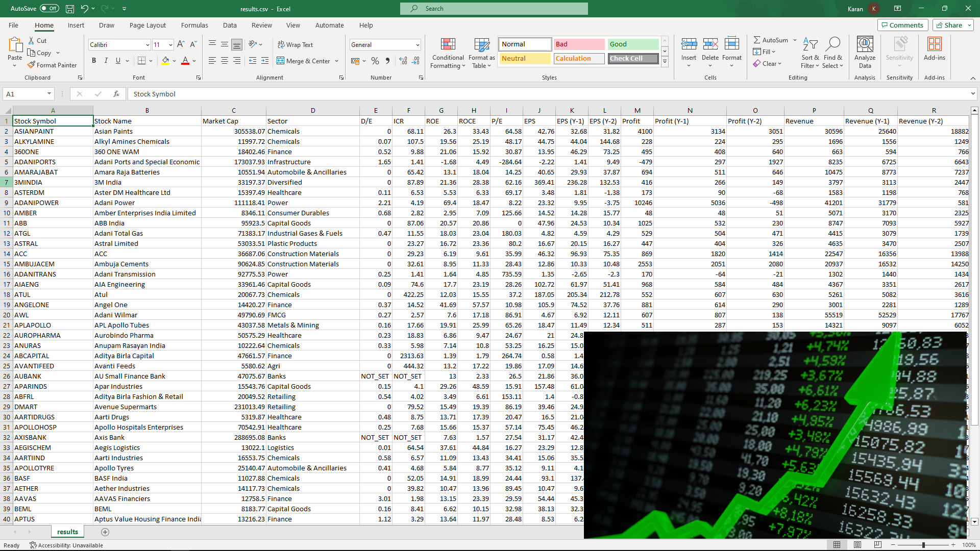Click the Format Painter brush

pos(31,65)
